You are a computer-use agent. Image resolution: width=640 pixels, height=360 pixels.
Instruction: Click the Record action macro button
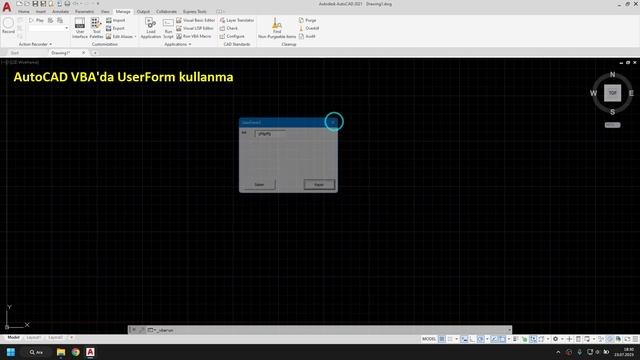click(x=8, y=25)
